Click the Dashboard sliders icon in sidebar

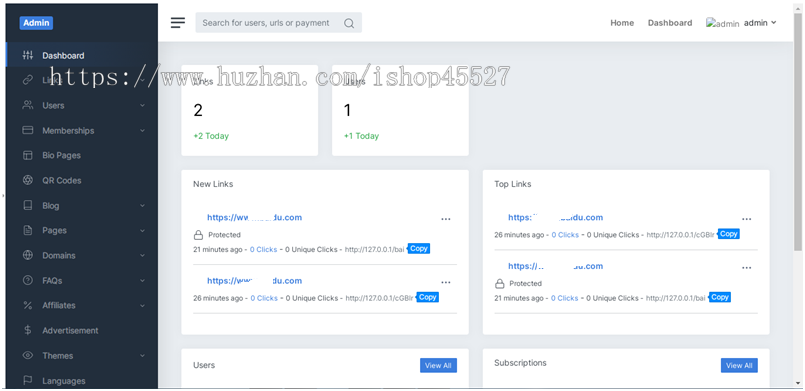pos(28,55)
